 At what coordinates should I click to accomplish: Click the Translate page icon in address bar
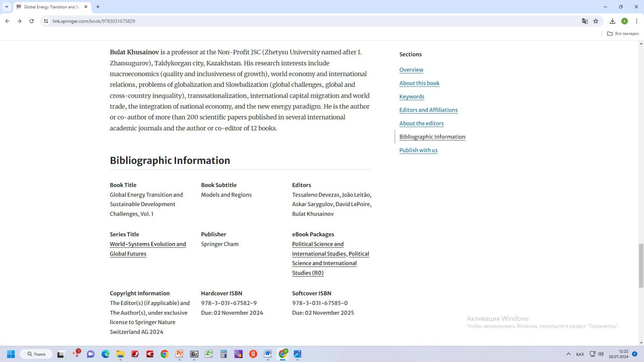[x=585, y=21]
